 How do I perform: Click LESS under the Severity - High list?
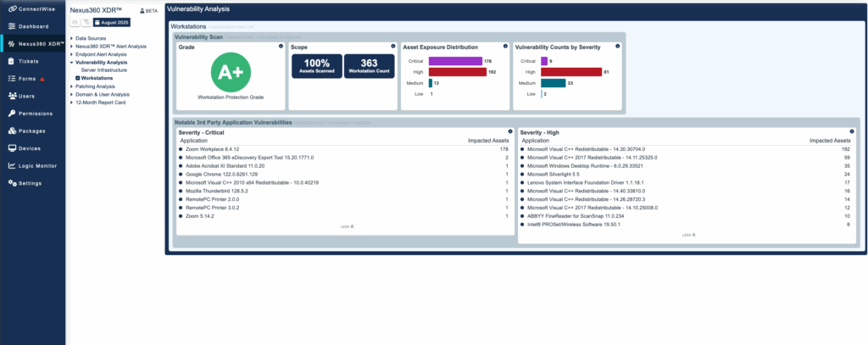[x=689, y=235]
